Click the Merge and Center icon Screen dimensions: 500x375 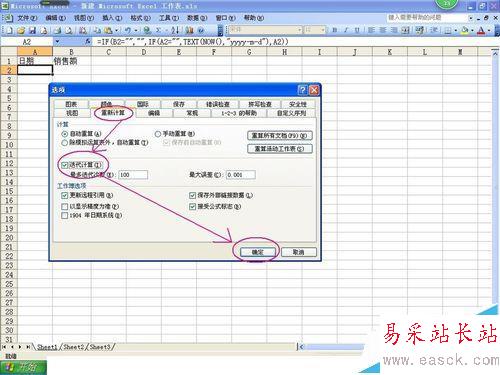[x=405, y=30]
